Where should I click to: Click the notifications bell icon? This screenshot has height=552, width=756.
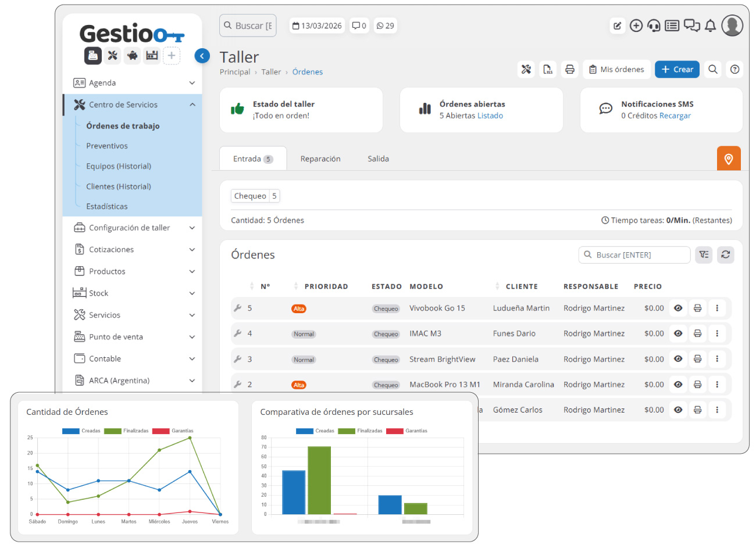pyautogui.click(x=710, y=26)
